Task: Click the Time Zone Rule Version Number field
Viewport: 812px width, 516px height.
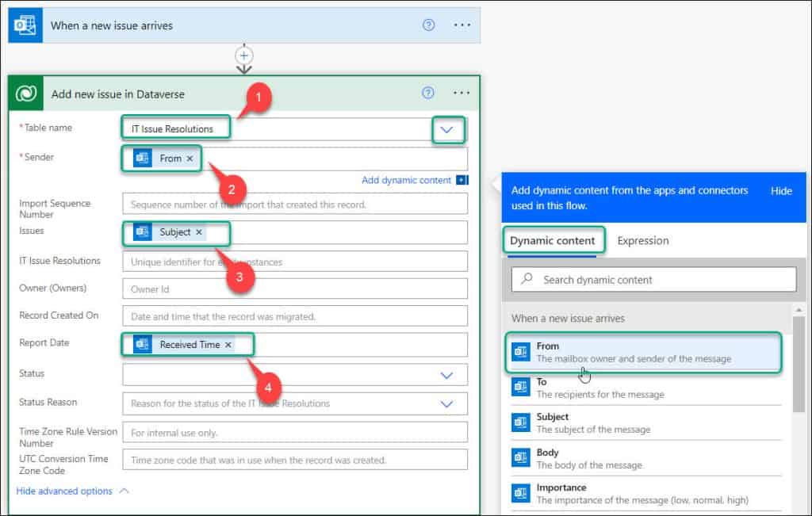Action: pyautogui.click(x=295, y=432)
